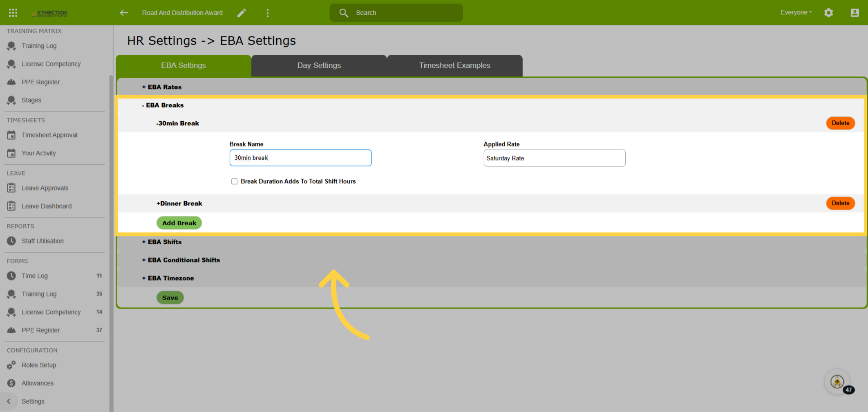The width and height of the screenshot is (868, 412).
Task: Go back with the arrow icon
Action: tap(124, 13)
